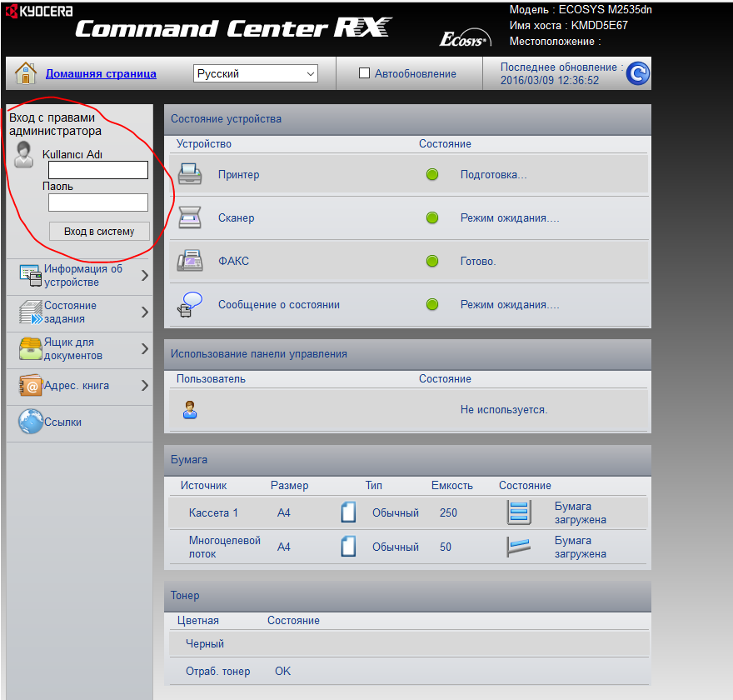Click the Имя хоста : KMDD5E67 text
Screen dimensions: 733x700
coord(568,25)
